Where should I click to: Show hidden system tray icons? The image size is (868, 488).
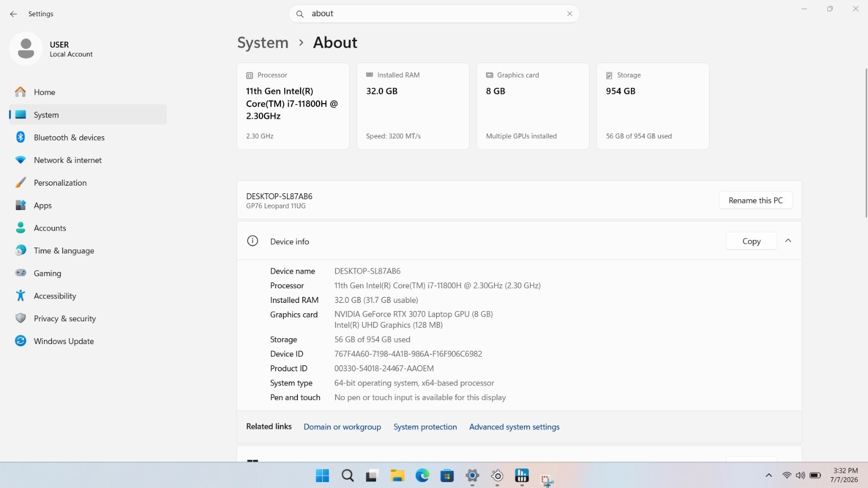[769, 476]
